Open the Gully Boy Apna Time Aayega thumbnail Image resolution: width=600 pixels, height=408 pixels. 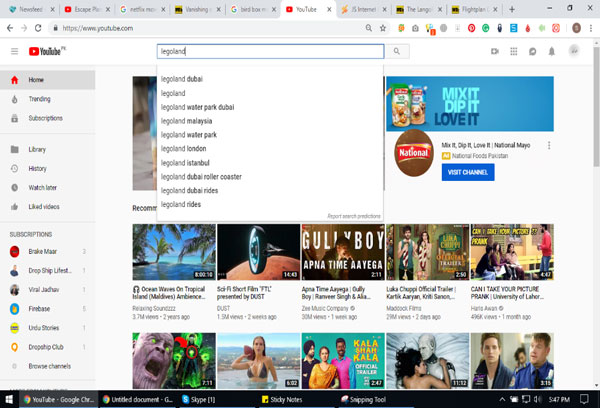[x=343, y=252]
